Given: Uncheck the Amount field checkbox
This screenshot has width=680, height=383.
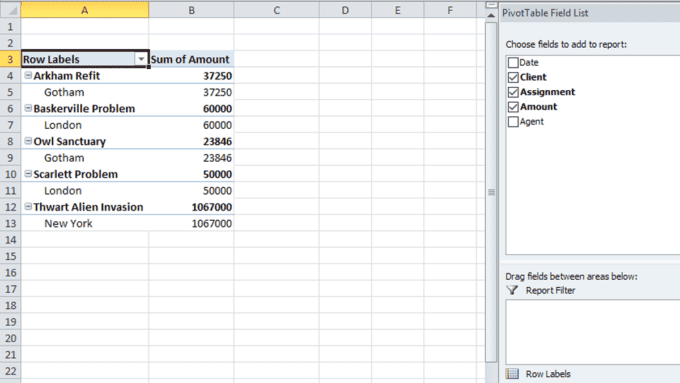Looking at the screenshot, I should (513, 107).
